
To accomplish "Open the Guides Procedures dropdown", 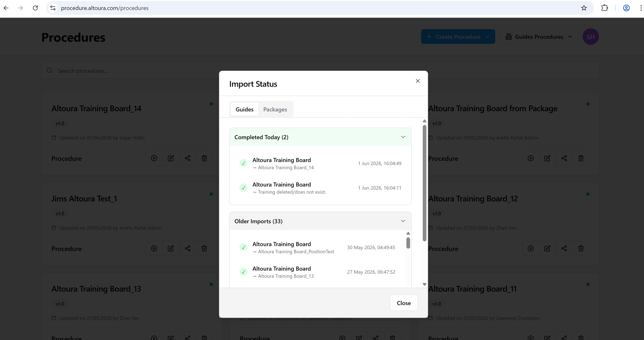I will (x=539, y=37).
